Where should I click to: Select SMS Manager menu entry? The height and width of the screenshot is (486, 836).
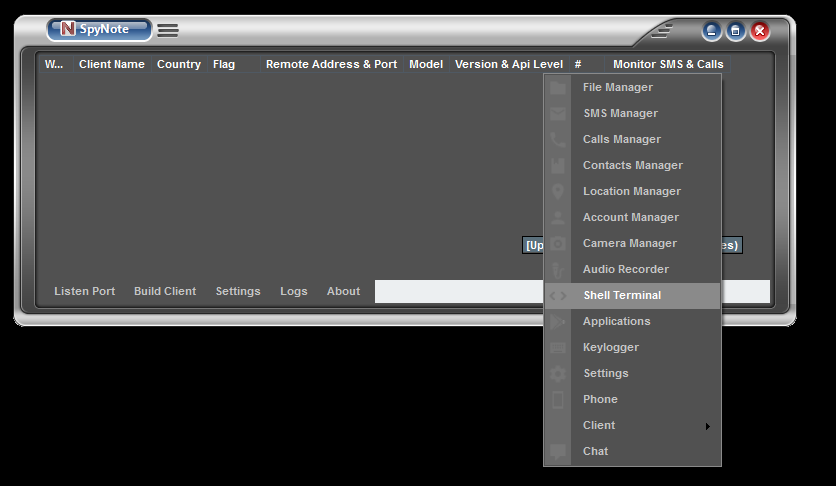[632, 114]
